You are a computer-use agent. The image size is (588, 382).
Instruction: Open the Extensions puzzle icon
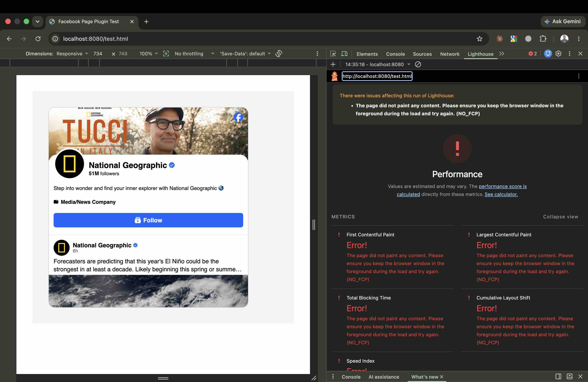tap(543, 39)
